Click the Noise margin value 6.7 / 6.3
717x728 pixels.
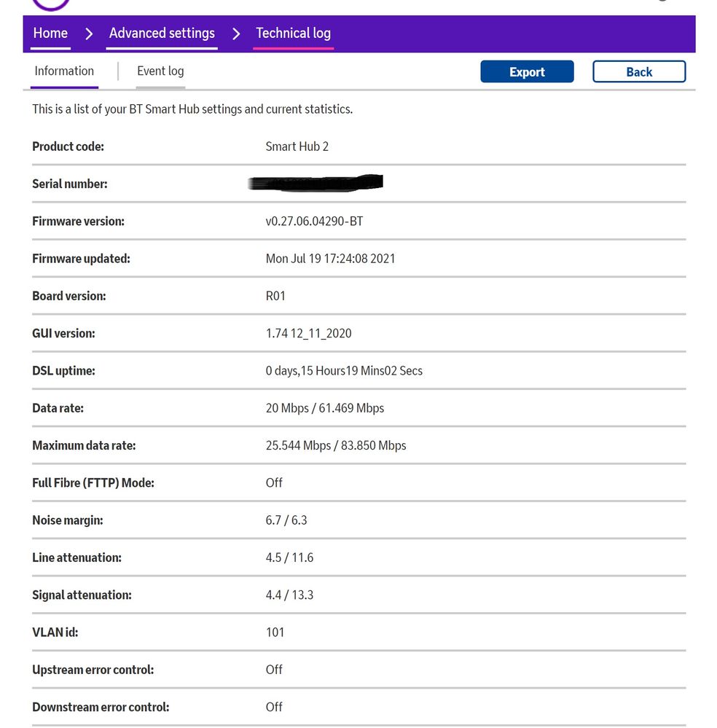[x=286, y=520]
